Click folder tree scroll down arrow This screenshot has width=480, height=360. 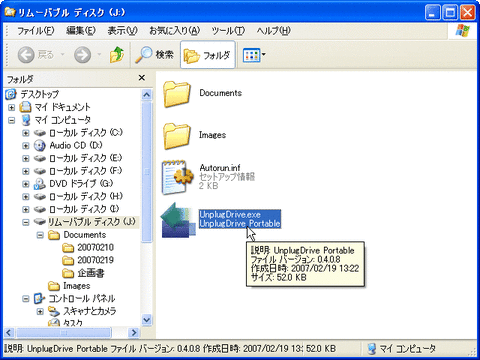(x=147, y=320)
